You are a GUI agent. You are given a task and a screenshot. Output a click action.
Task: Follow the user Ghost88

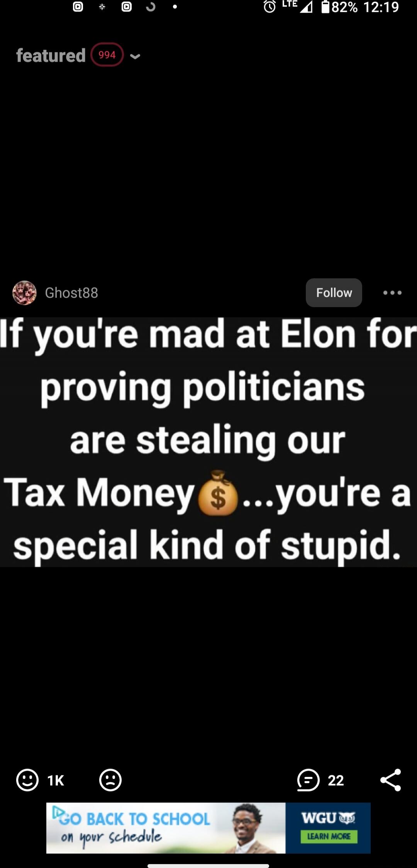tap(334, 293)
